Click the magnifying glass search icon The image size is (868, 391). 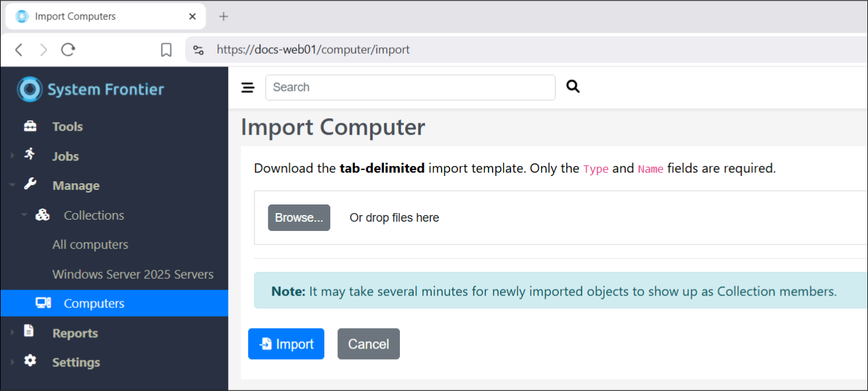pos(573,86)
